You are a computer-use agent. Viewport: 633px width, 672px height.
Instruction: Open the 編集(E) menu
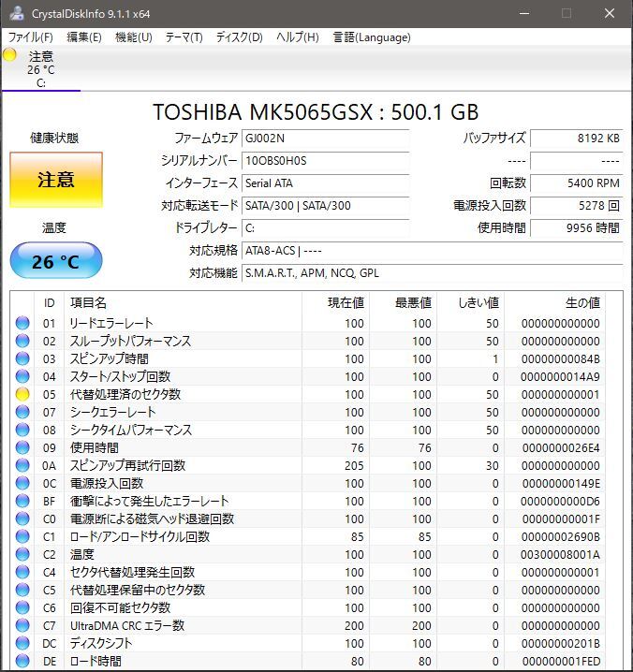pyautogui.click(x=84, y=37)
